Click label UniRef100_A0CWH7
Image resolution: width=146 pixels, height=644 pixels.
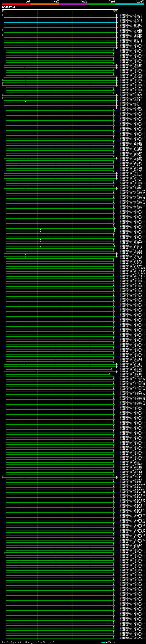131,32
